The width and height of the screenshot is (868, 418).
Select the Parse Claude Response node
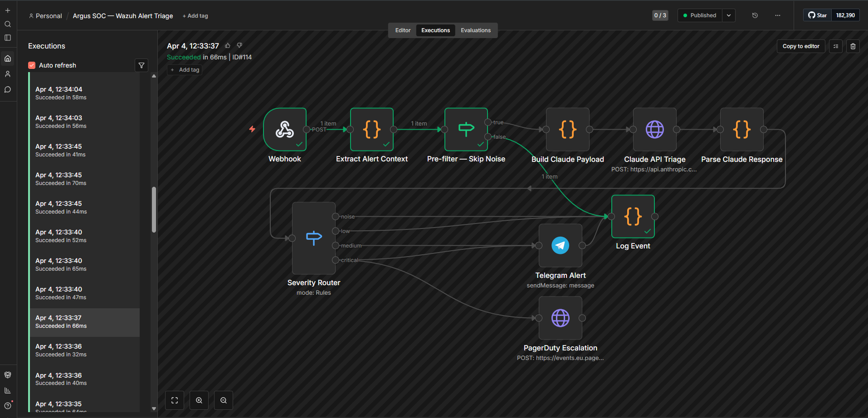(x=742, y=129)
